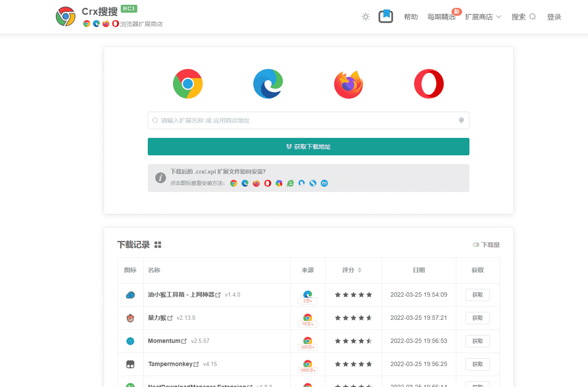Click the 日期 column header
Viewport: 588px width, 387px height.
click(x=419, y=270)
